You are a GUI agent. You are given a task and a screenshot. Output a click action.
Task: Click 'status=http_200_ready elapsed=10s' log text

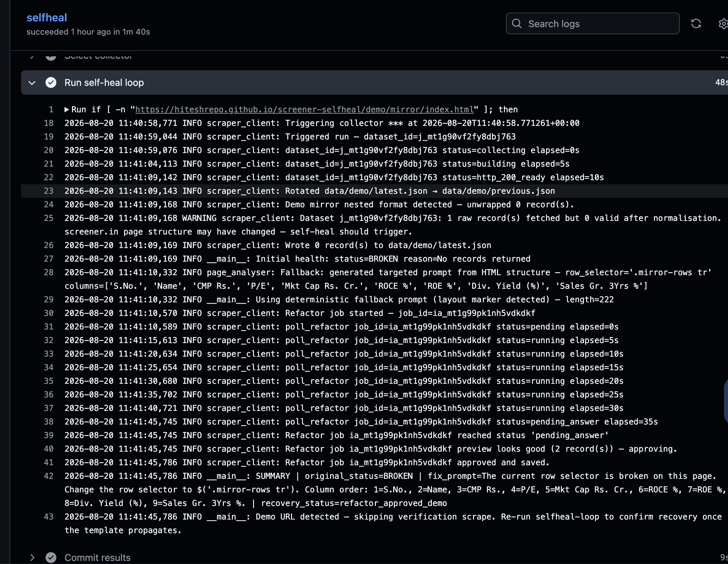(x=523, y=177)
